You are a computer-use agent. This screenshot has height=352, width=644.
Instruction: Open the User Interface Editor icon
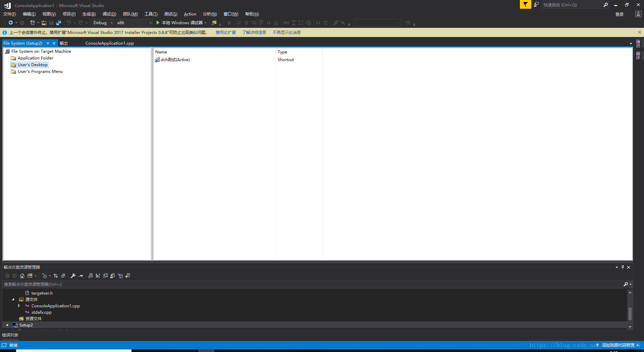coord(113,276)
